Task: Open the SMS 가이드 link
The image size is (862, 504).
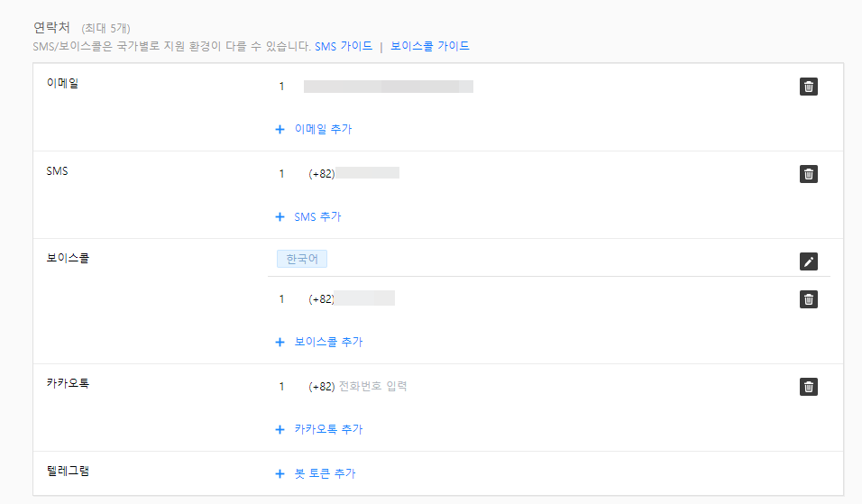Action: click(x=344, y=46)
